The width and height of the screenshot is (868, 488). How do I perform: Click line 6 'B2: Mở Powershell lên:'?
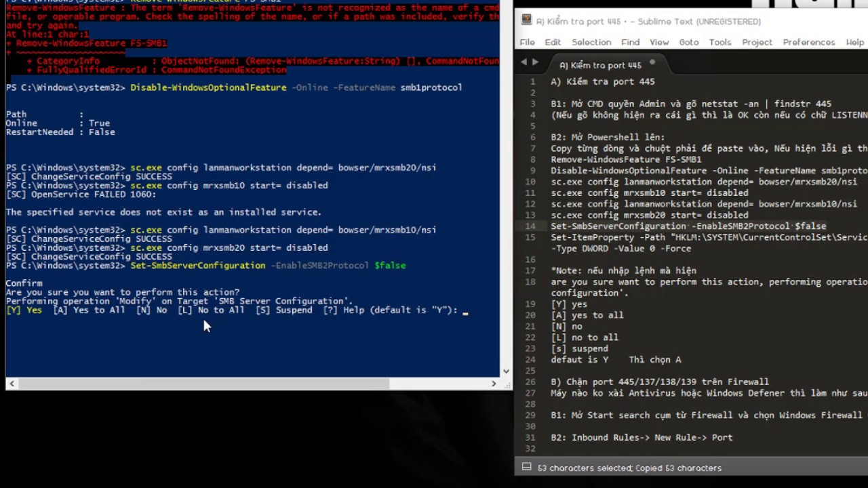pos(608,137)
